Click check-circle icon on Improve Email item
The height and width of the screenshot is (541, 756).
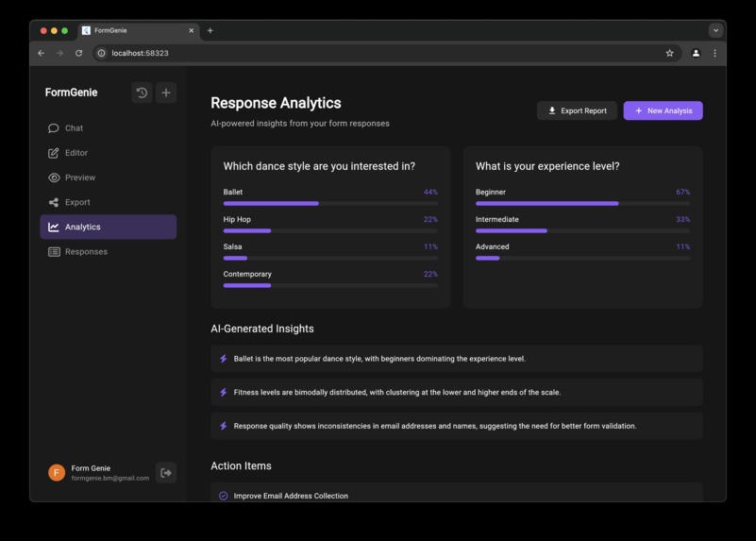coord(224,496)
